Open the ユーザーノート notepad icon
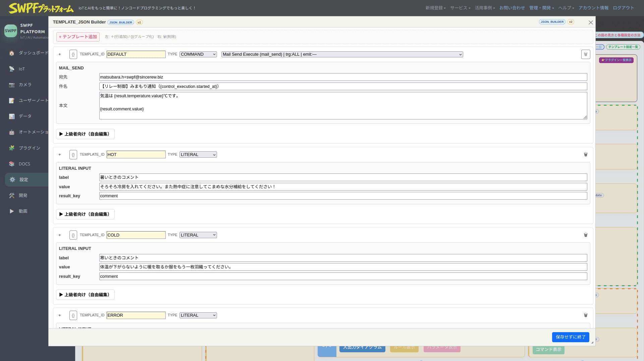The width and height of the screenshot is (644, 361). [12, 100]
